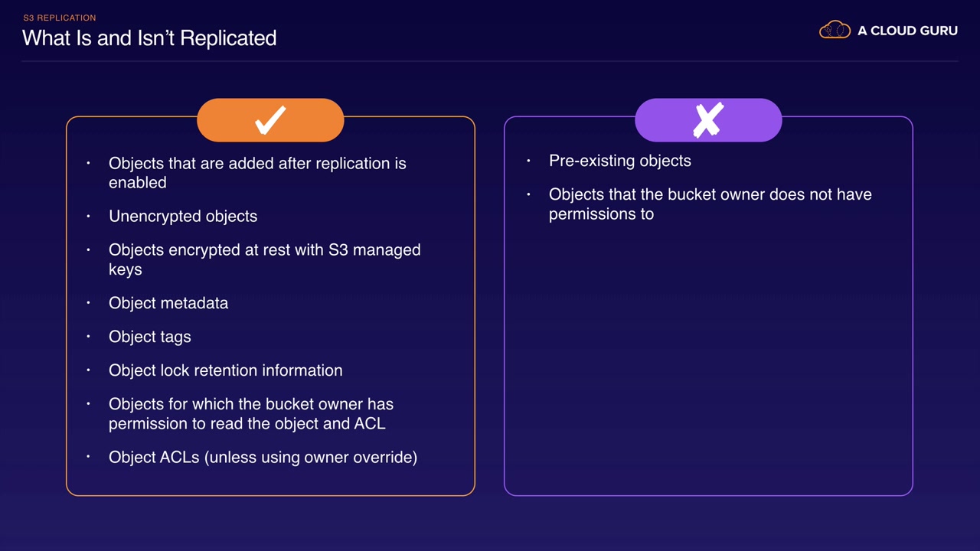The height and width of the screenshot is (551, 980).
Task: Click the "A CLOUD GURU" brand text
Action: (907, 31)
